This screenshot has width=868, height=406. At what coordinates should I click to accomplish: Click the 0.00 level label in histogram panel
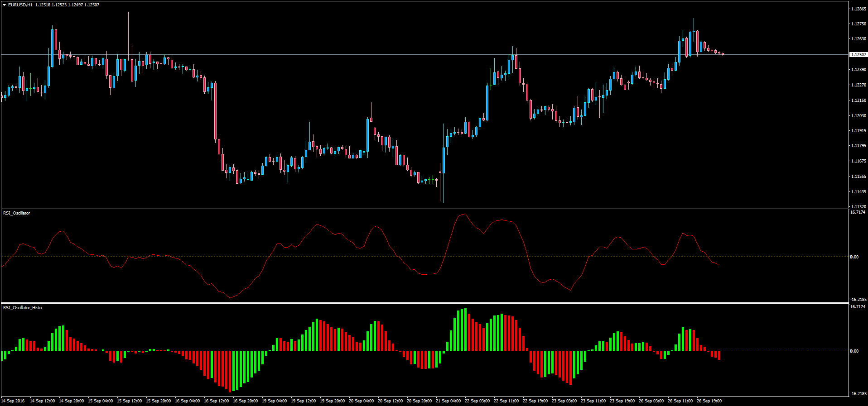854,351
